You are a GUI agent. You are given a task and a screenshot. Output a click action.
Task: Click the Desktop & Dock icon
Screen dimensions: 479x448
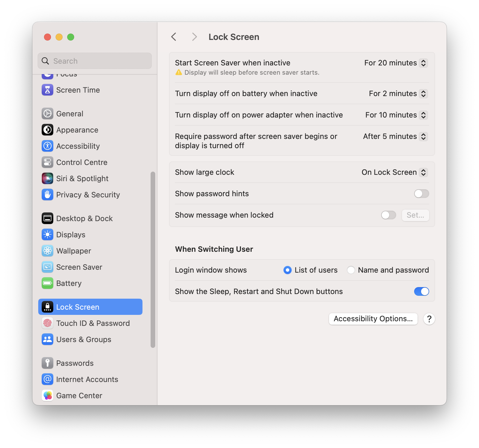tap(47, 219)
